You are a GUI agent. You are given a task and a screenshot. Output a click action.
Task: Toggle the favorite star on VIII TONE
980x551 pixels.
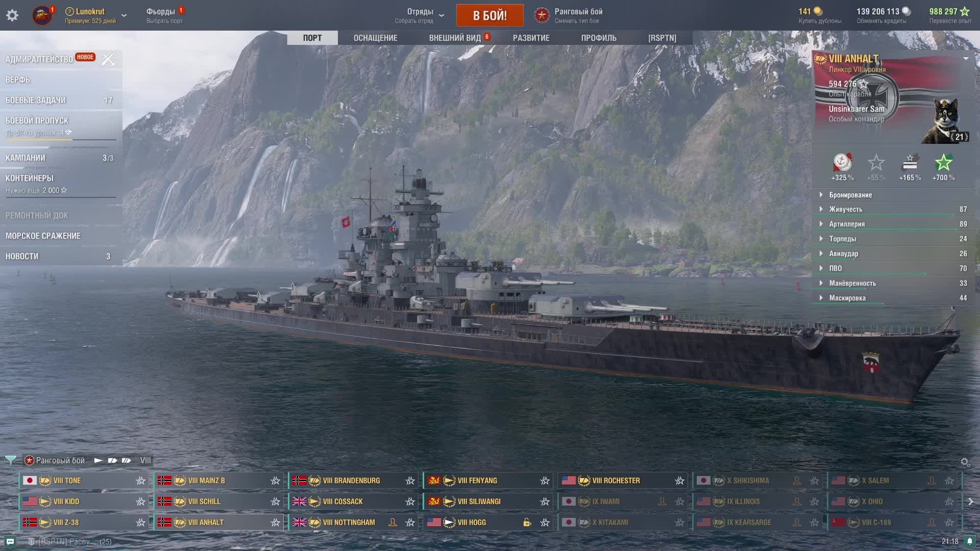[x=140, y=481]
